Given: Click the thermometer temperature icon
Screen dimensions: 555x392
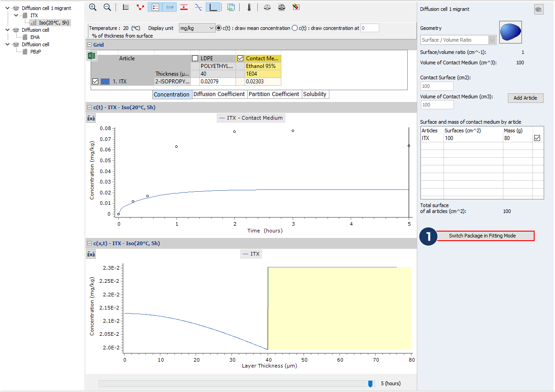Looking at the screenshot, I should pos(249,7).
